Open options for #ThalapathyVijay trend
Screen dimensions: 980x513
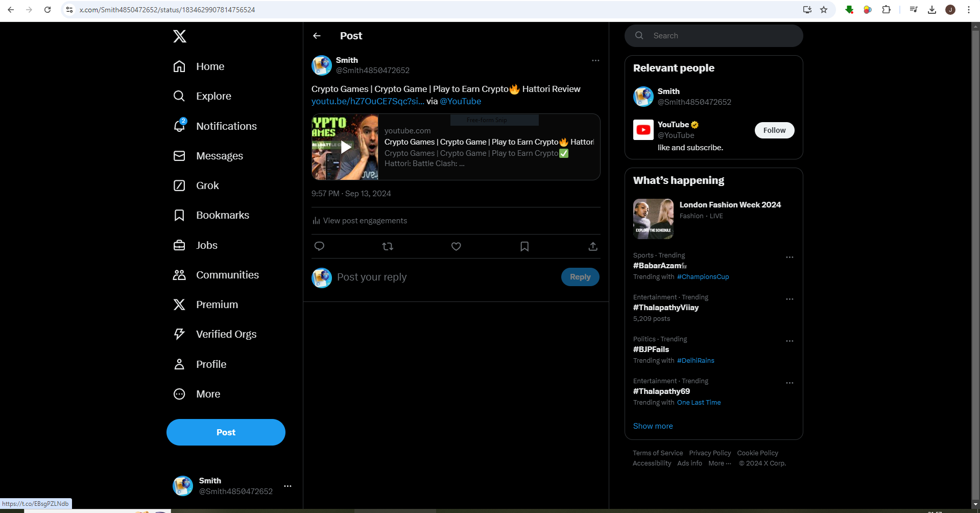point(790,299)
